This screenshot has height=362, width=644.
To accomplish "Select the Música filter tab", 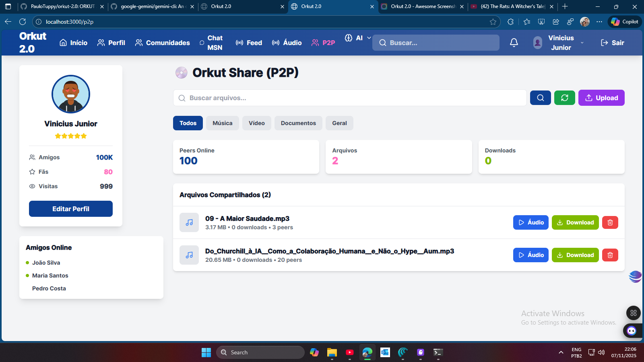I will [x=223, y=123].
